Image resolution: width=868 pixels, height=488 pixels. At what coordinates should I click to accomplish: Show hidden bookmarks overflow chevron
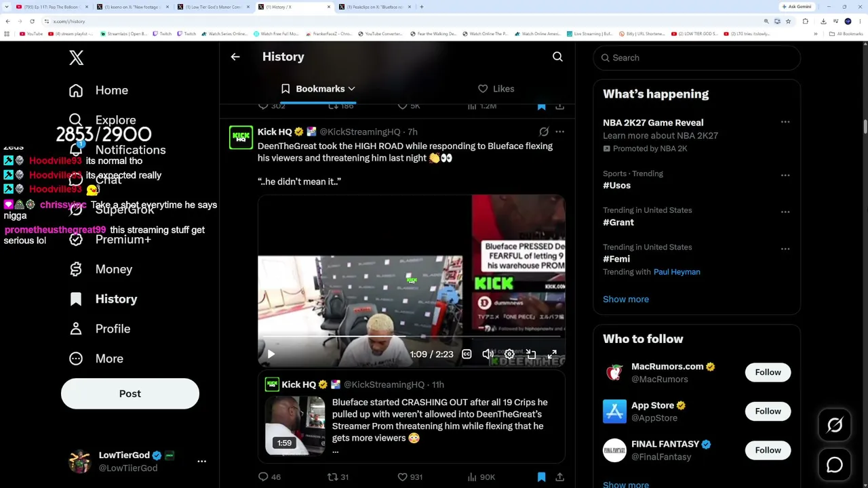tap(816, 33)
